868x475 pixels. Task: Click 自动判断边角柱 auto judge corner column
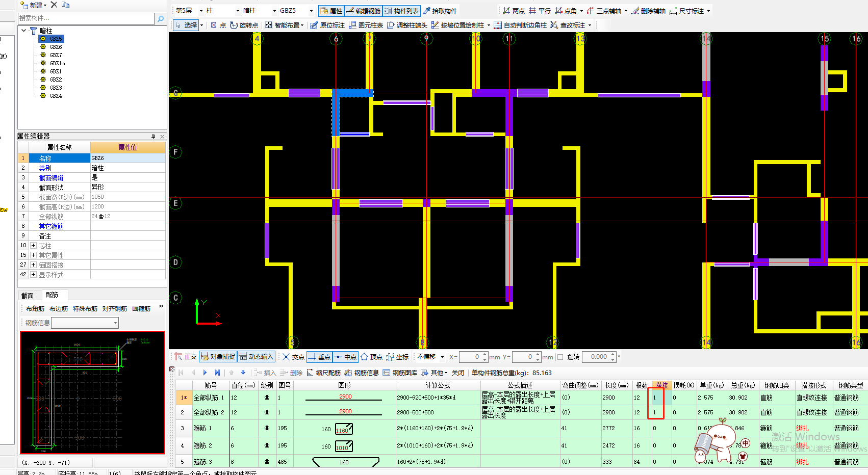[x=520, y=25]
